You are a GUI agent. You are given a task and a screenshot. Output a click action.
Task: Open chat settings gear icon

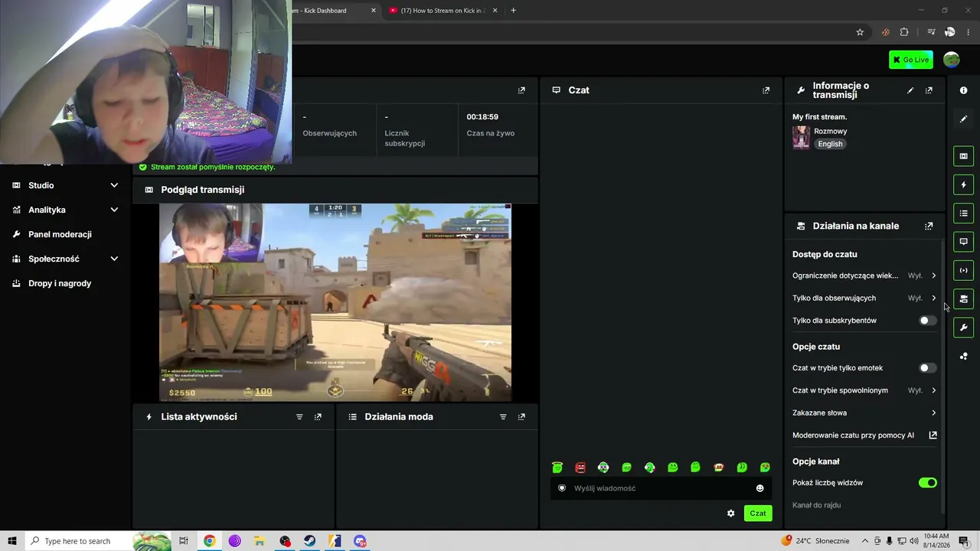(730, 514)
